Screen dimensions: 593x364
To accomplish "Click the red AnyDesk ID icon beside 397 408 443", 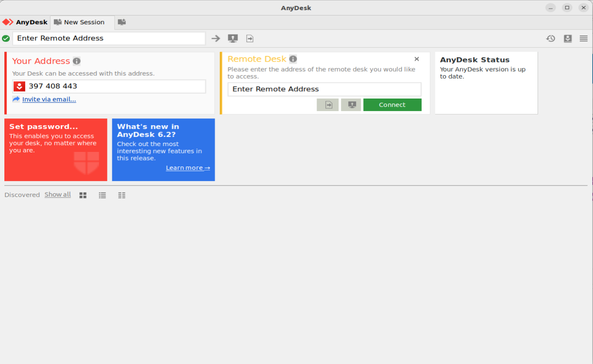I will 19,86.
